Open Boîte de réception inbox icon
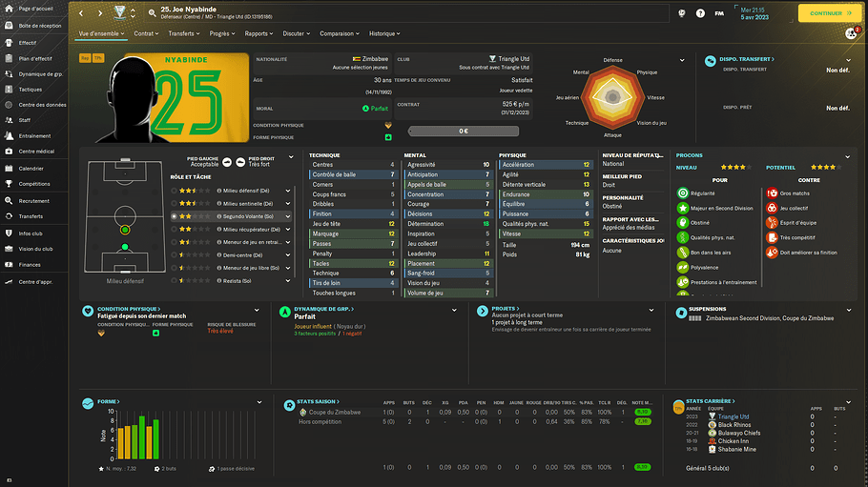Screen dimensions: 868x487 coord(9,26)
